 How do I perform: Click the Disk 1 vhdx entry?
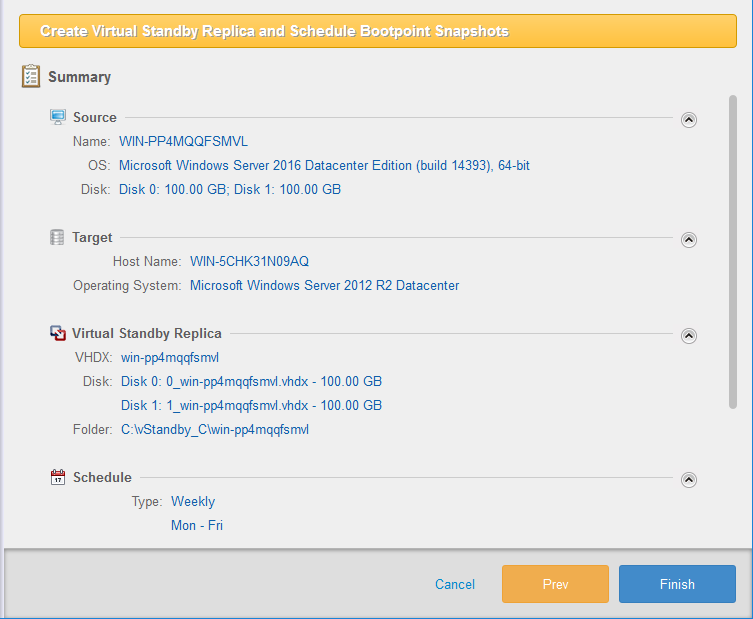[x=251, y=405]
